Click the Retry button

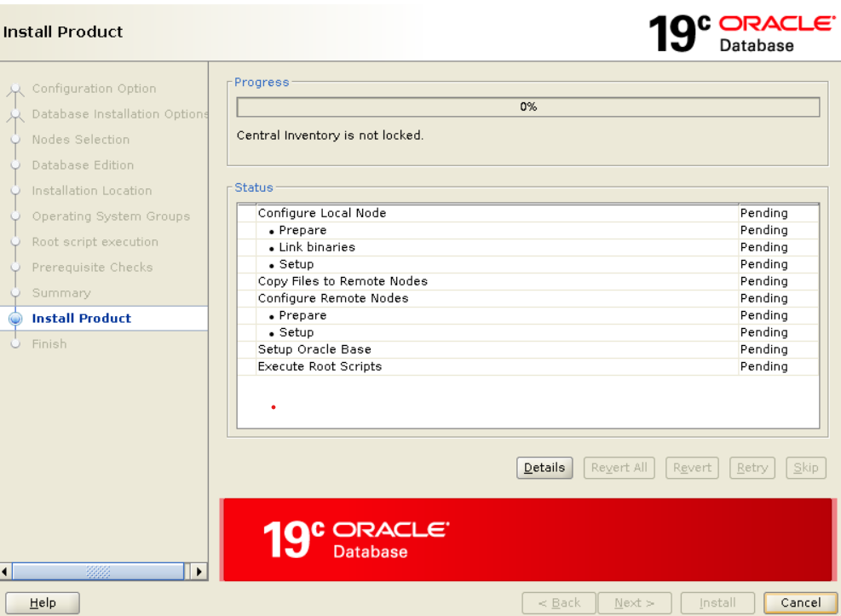[x=752, y=468]
